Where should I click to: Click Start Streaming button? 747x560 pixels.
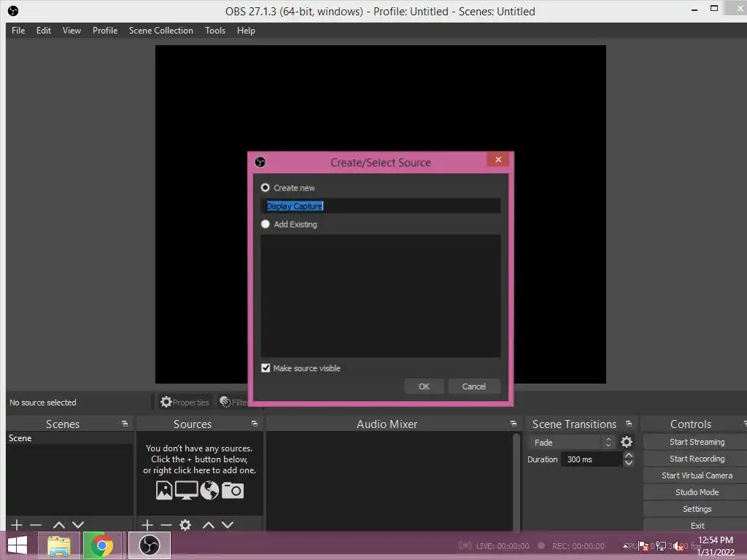coord(697,442)
